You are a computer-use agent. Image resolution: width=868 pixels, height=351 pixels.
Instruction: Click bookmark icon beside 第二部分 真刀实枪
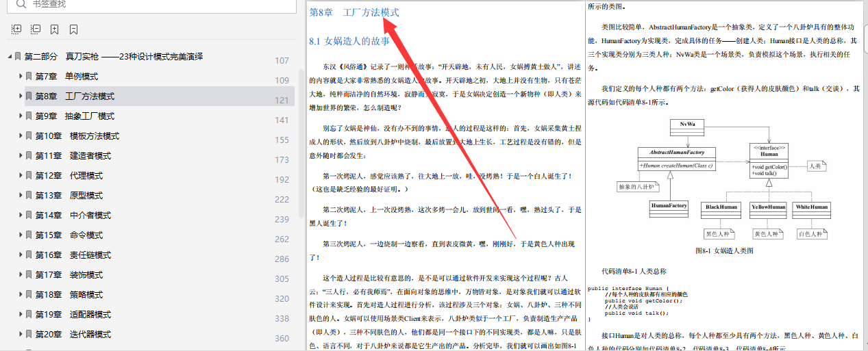18,57
